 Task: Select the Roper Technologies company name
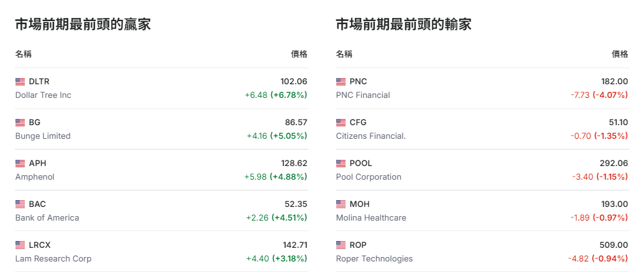(374, 259)
